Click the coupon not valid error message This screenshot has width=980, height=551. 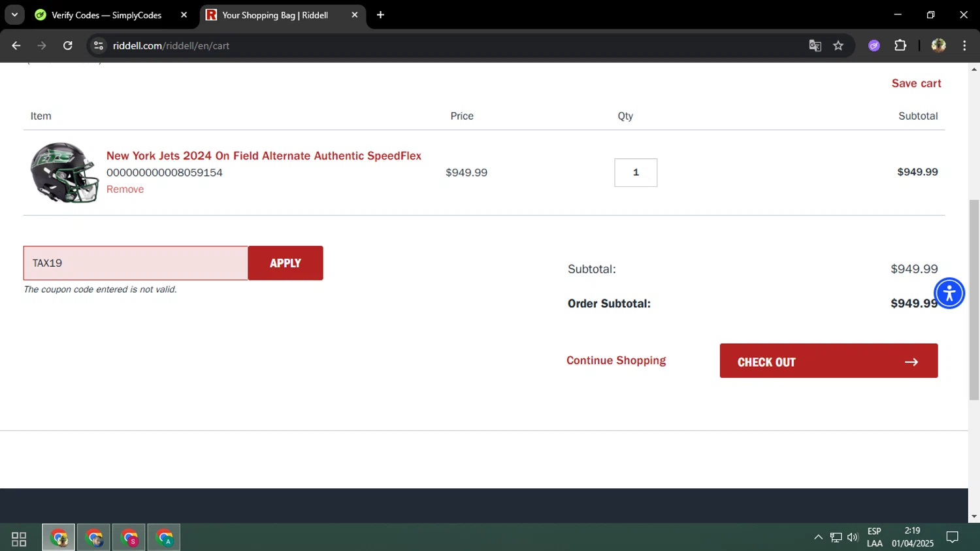coord(100,289)
